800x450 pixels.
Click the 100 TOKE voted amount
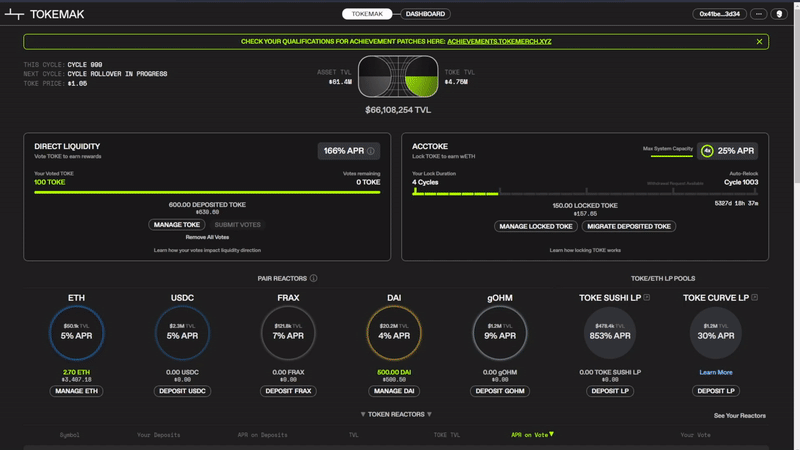tap(49, 182)
